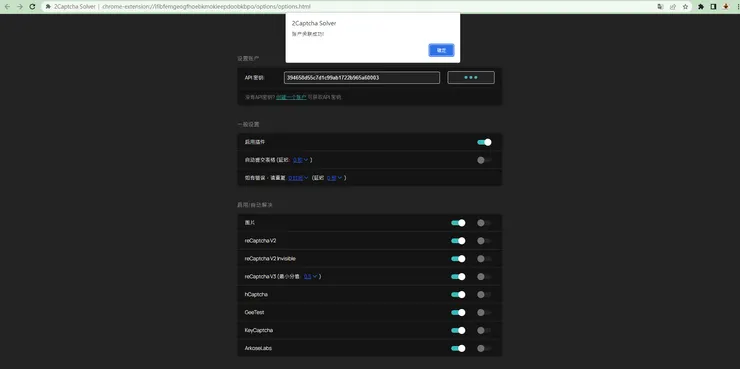740x369 pixels.
Task: Click the ArkoseLabs label
Action: [258, 348]
